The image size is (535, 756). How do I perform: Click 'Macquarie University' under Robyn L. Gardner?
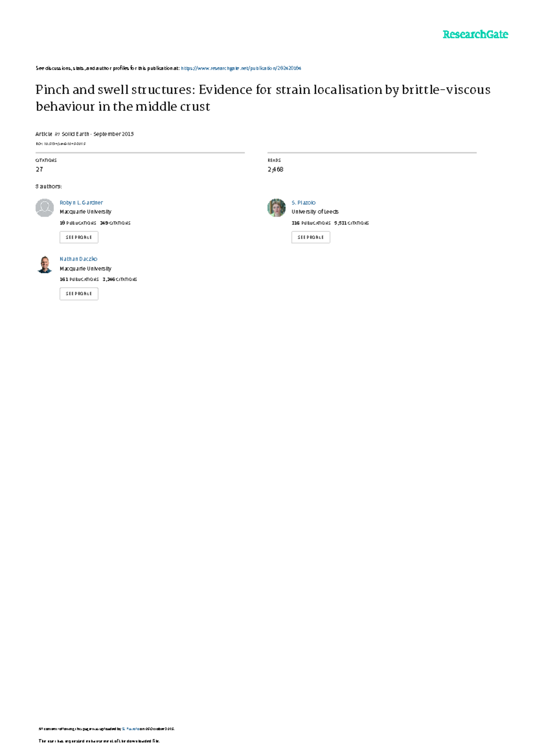tap(86, 212)
